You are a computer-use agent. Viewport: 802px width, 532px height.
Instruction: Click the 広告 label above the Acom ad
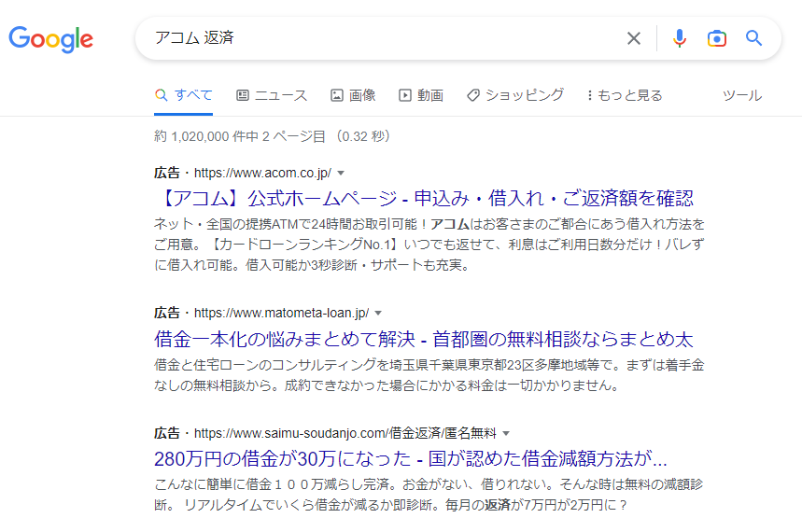(x=167, y=173)
